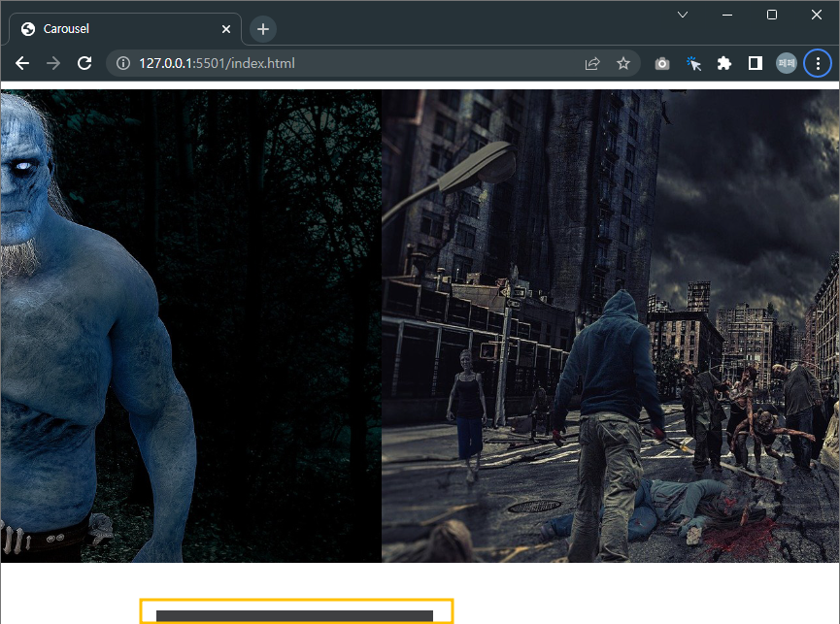The image size is (840, 624).
Task: Close the Chrome window
Action: tap(816, 15)
